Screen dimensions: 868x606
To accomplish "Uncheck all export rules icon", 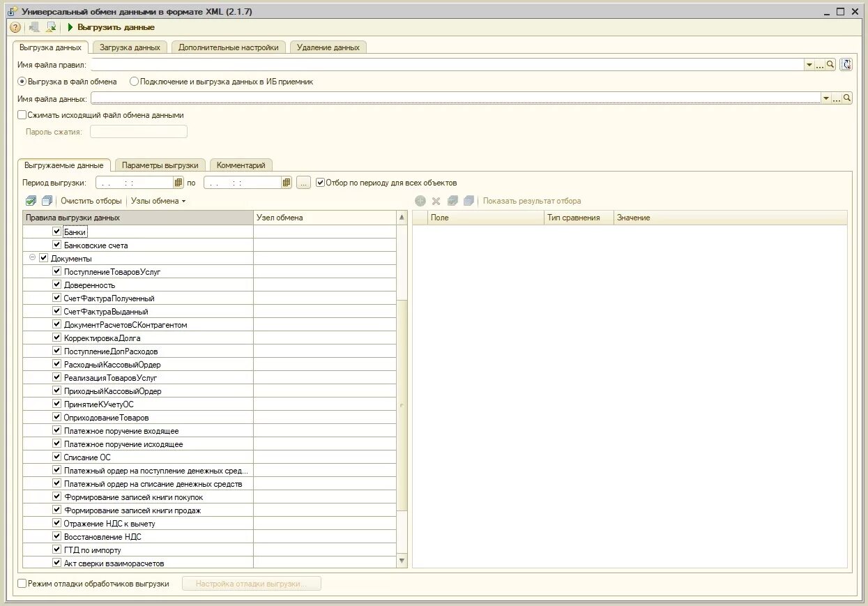I will pyautogui.click(x=47, y=201).
